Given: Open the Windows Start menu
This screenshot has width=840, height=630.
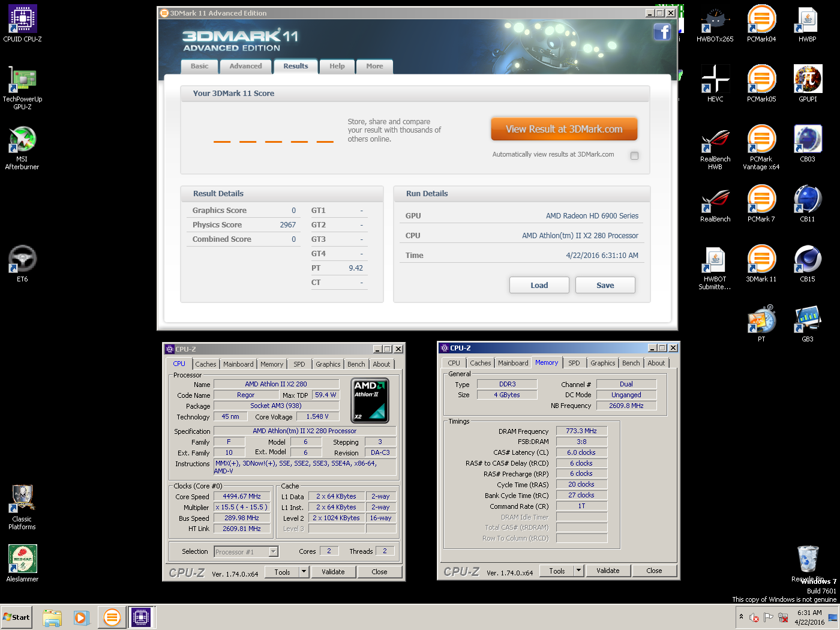Looking at the screenshot, I should point(16,617).
